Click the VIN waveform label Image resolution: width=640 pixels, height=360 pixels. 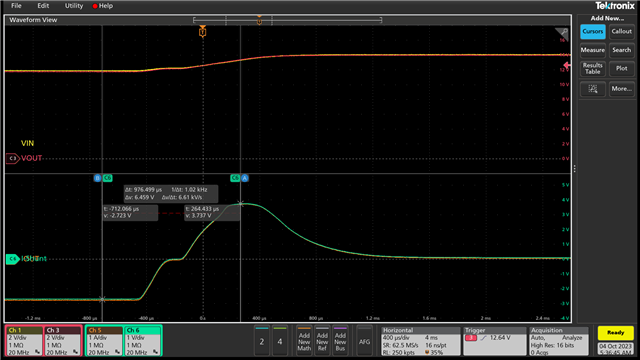click(x=27, y=143)
